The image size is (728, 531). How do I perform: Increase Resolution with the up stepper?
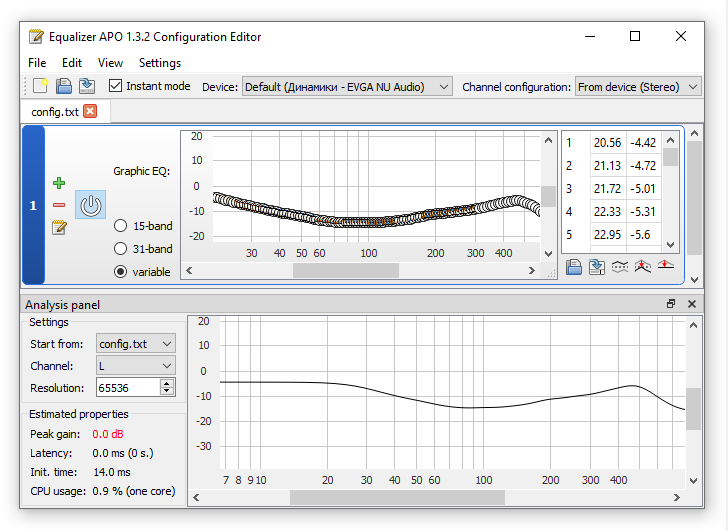coord(167,383)
